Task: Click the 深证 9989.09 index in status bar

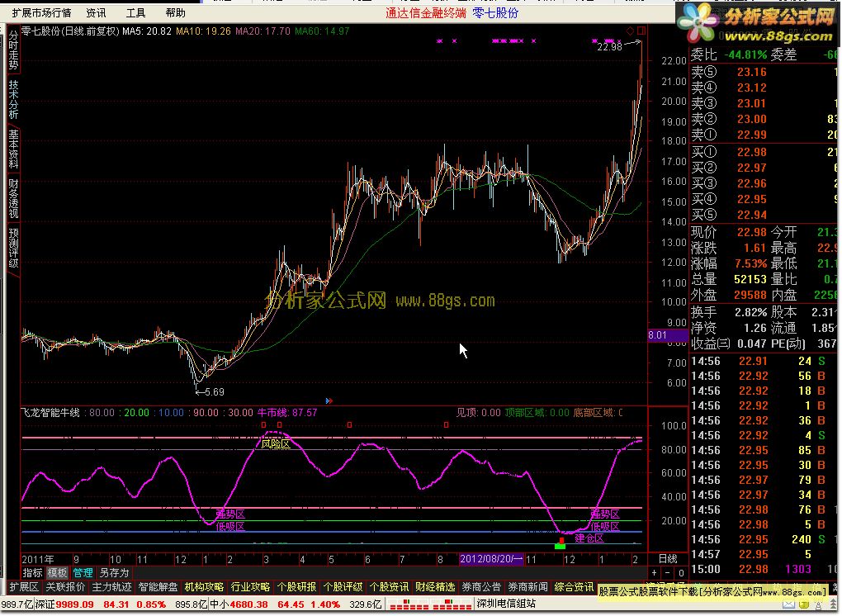Action: coord(64,604)
